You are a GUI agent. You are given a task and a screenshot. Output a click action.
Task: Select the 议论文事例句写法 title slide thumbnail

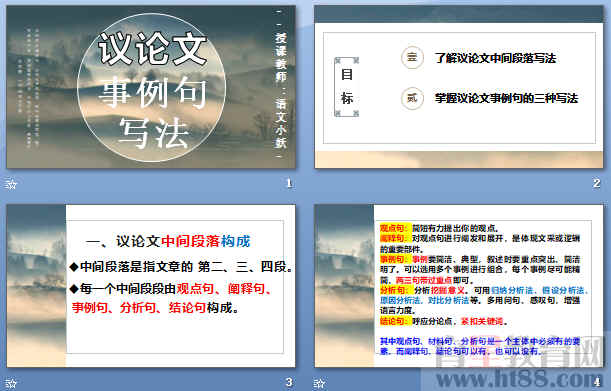pyautogui.click(x=151, y=87)
